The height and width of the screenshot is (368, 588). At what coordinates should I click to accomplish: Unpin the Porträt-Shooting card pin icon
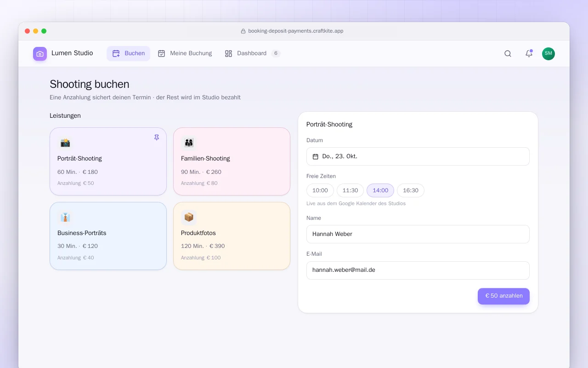(157, 138)
